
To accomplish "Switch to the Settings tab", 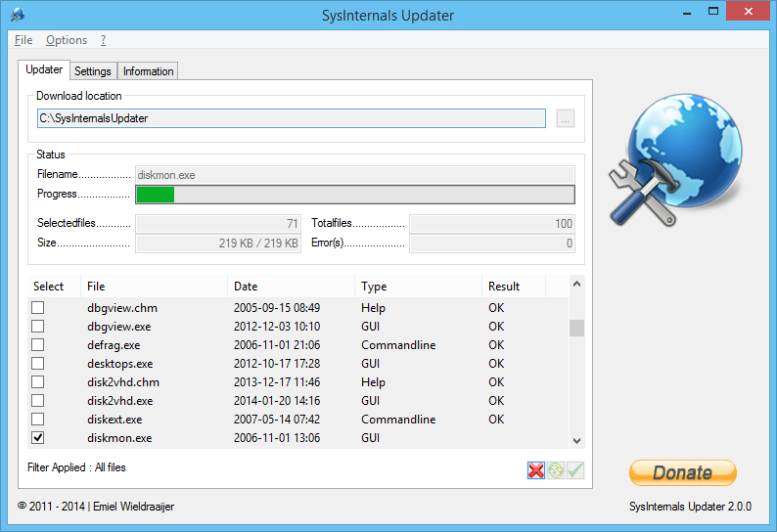I will (93, 71).
